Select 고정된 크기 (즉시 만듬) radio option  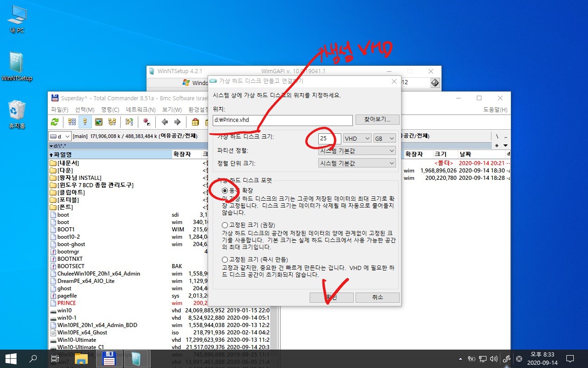(225, 259)
